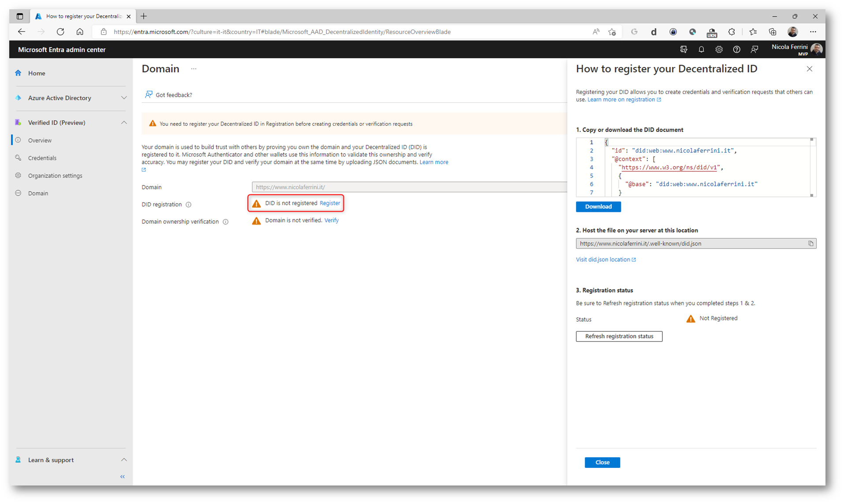Image resolution: width=844 pixels, height=504 pixels.
Task: Collapse the Verified ID (Preview) section
Action: click(x=124, y=122)
